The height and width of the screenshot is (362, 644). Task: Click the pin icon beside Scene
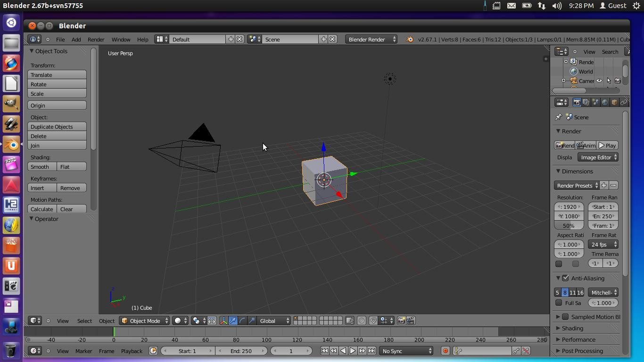559,117
